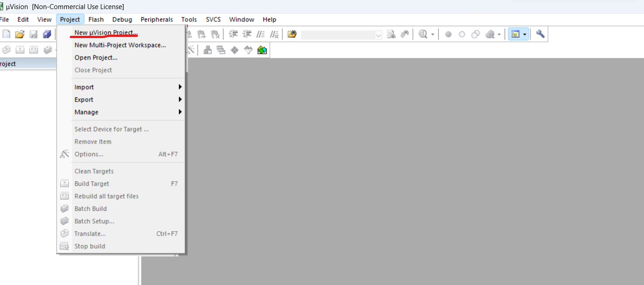
Task: Click the Incremental Find icon
Action: [x=404, y=34]
